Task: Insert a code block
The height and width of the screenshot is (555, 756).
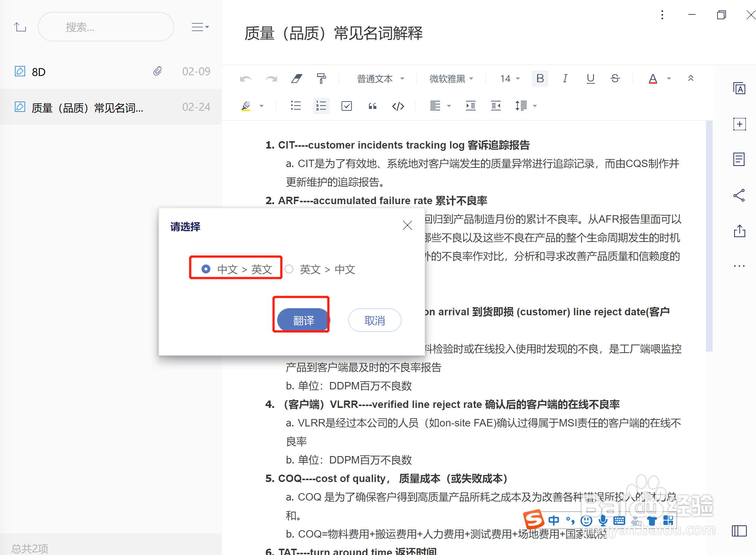Action: pyautogui.click(x=398, y=106)
